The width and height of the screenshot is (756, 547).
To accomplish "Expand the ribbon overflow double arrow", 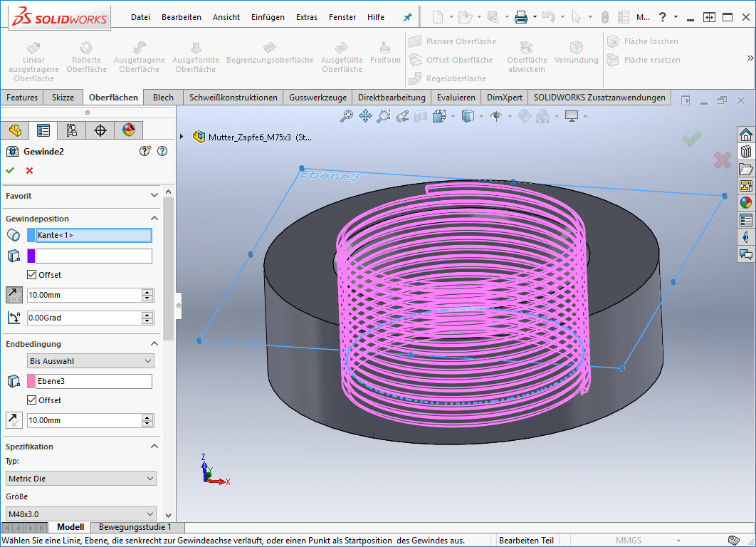I will click(x=750, y=58).
